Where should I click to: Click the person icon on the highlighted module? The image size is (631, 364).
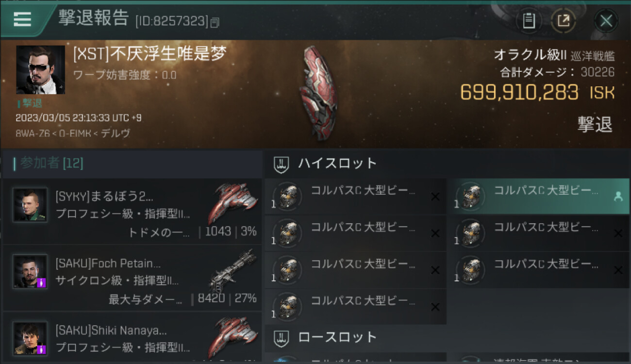click(x=618, y=197)
